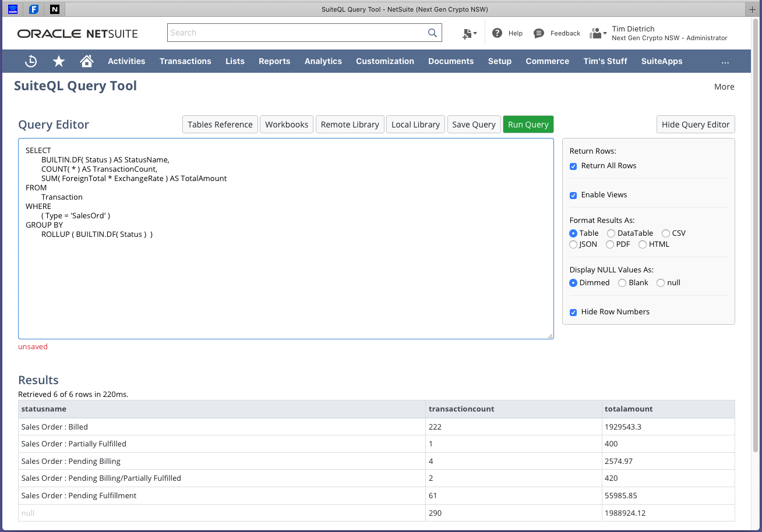
Task: Open the first blue pinned browser tab
Action: tap(13, 9)
